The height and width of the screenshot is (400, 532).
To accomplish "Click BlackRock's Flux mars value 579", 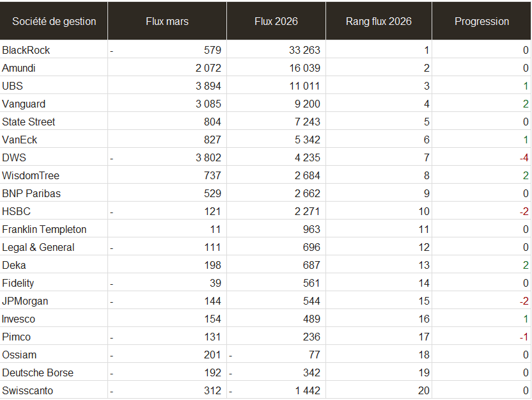I will pyautogui.click(x=212, y=51).
